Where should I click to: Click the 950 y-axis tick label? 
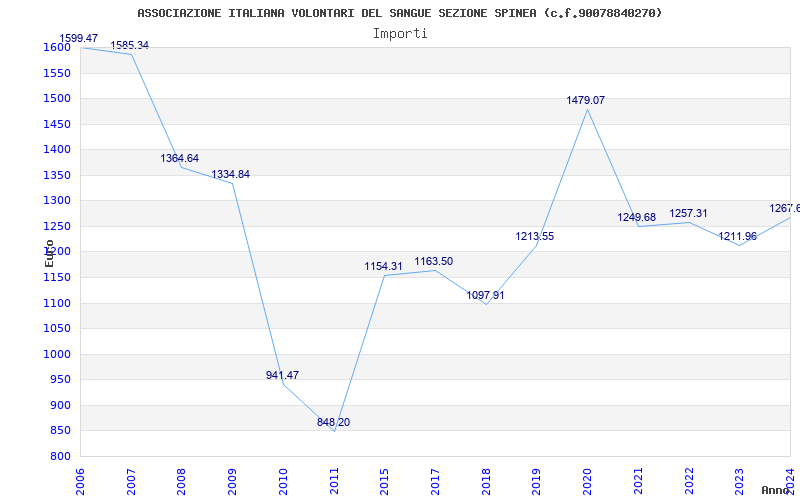pos(60,380)
